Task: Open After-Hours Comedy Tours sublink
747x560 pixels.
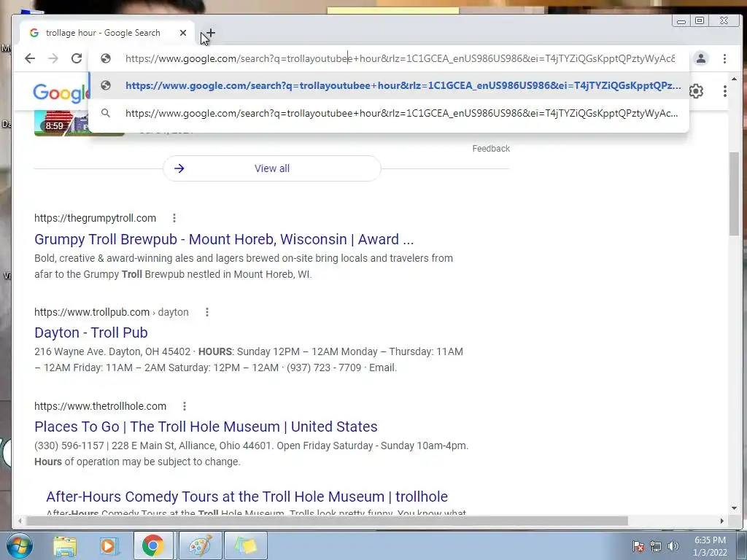Action: coord(247,497)
